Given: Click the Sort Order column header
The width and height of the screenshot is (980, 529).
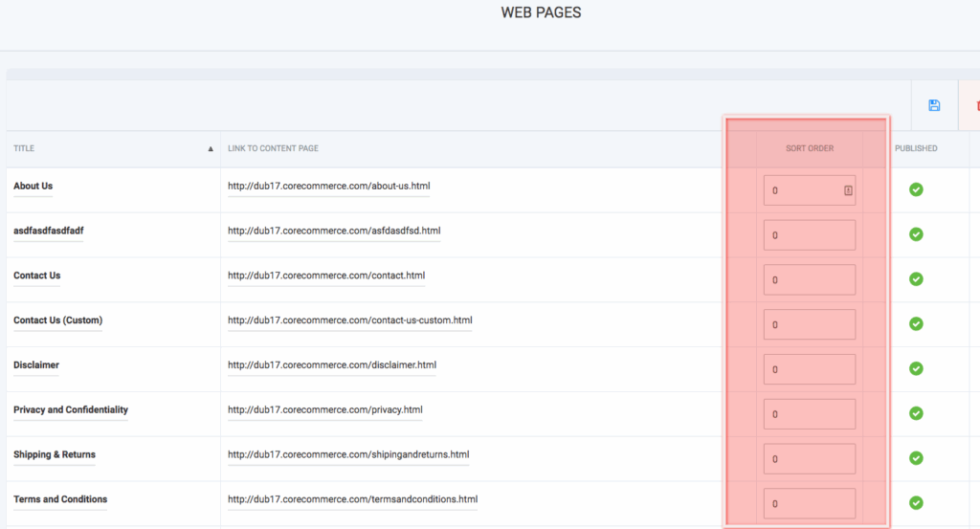Looking at the screenshot, I should (x=809, y=148).
